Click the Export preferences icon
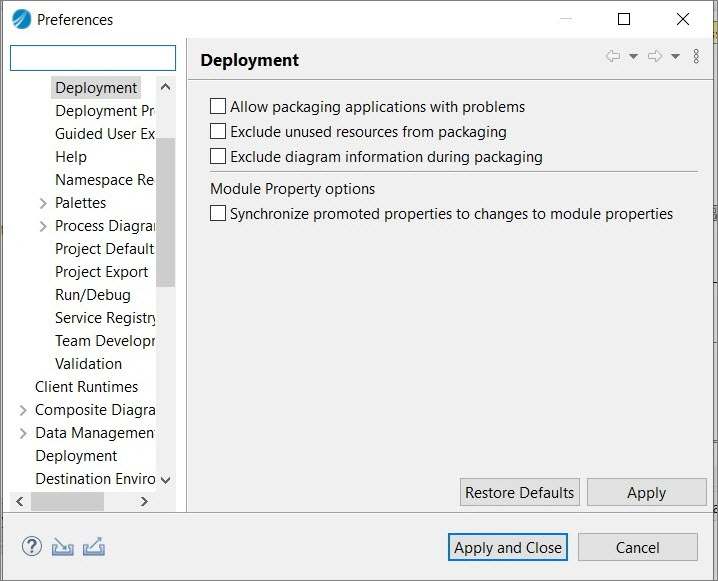Screen dimensions: 718x581 tap(94, 547)
